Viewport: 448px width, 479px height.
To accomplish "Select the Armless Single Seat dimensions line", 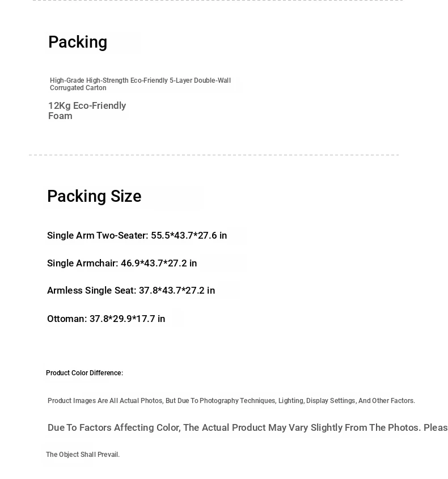I will pyautogui.click(x=131, y=290).
